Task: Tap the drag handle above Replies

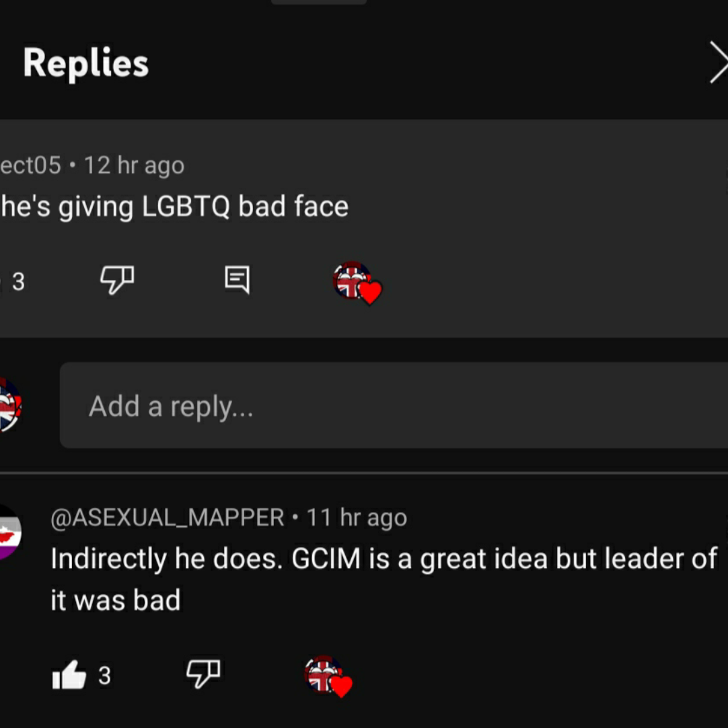Action: coord(319,2)
